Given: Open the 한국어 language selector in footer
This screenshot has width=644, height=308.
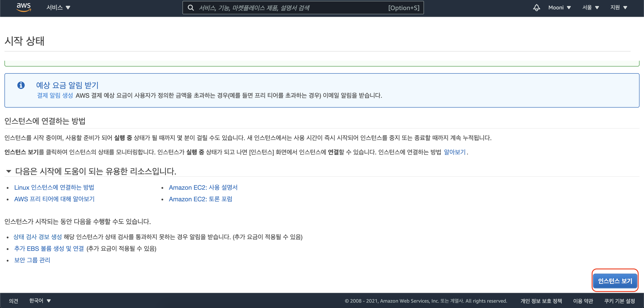Looking at the screenshot, I should (x=40, y=301).
